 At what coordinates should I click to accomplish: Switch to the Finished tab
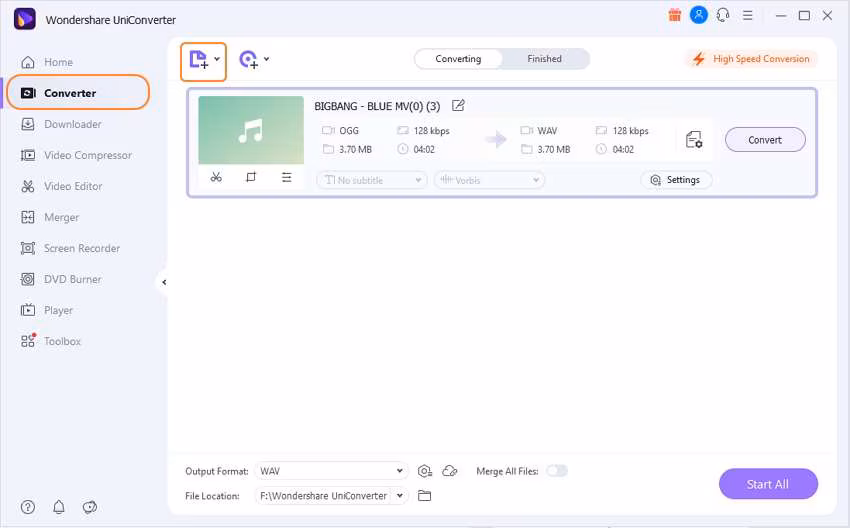point(544,59)
